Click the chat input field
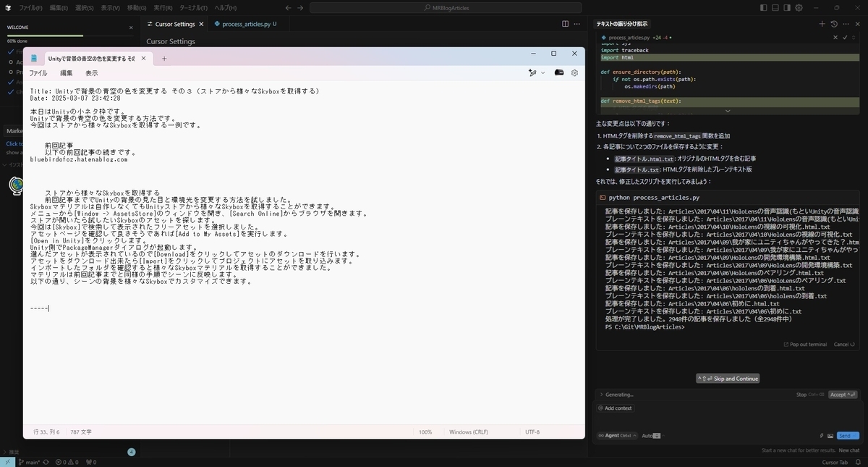This screenshot has height=467, width=868. tap(727, 422)
